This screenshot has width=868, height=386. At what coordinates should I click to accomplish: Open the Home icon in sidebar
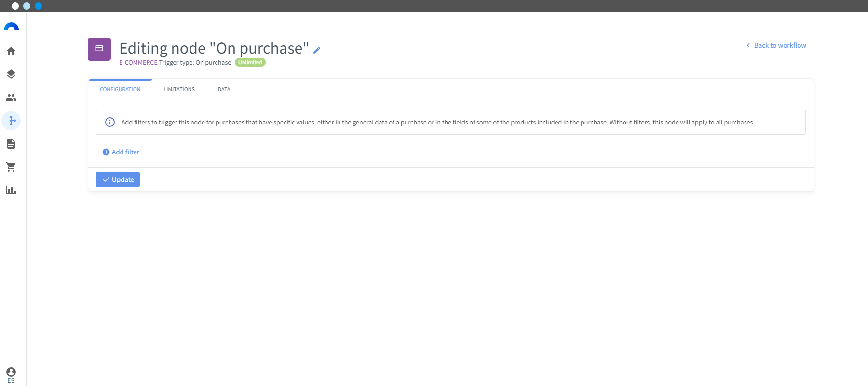[x=11, y=51]
